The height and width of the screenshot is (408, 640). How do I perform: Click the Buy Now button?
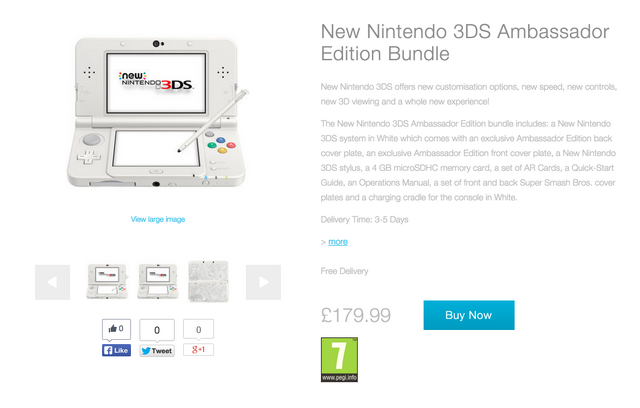click(x=469, y=315)
